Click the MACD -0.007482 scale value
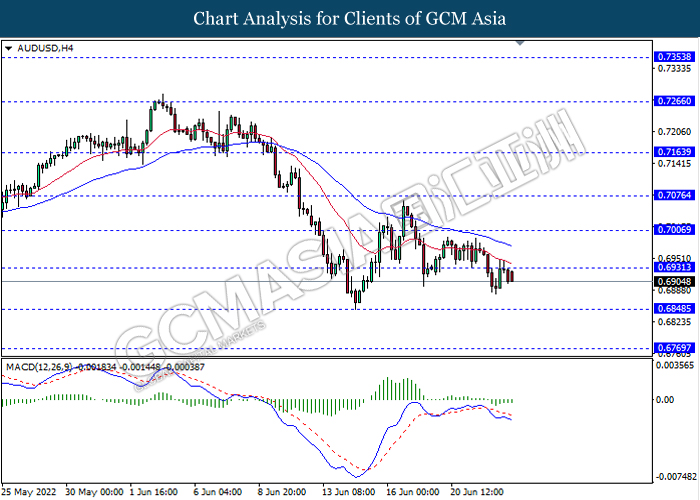 [676, 476]
